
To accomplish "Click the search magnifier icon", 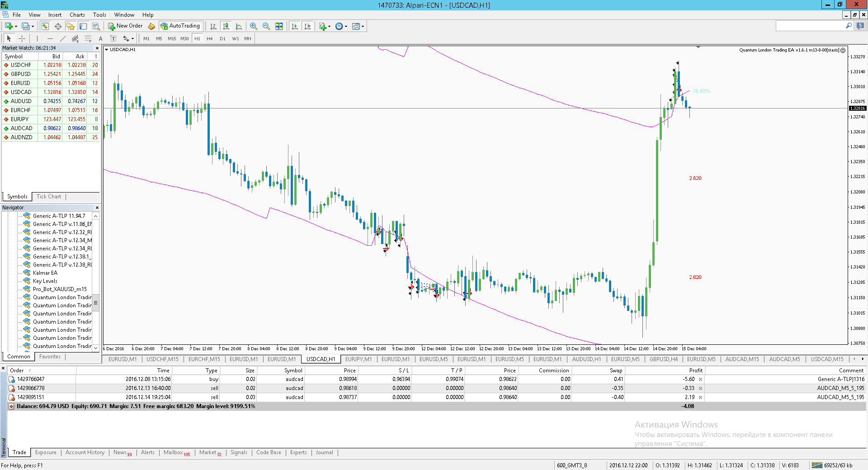I will (x=849, y=26).
